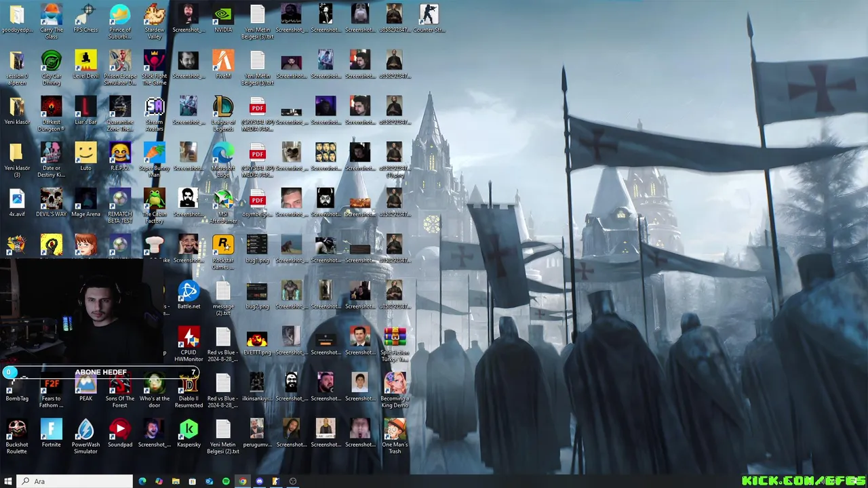Open City Car Driving shortcut
The width and height of the screenshot is (868, 488).
52,67
